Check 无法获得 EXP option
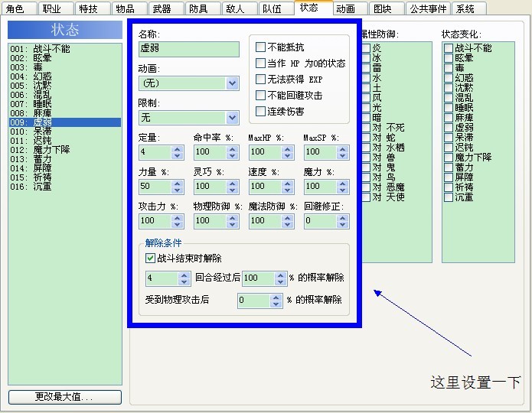Viewport: 532px width, 413px height. (x=260, y=79)
